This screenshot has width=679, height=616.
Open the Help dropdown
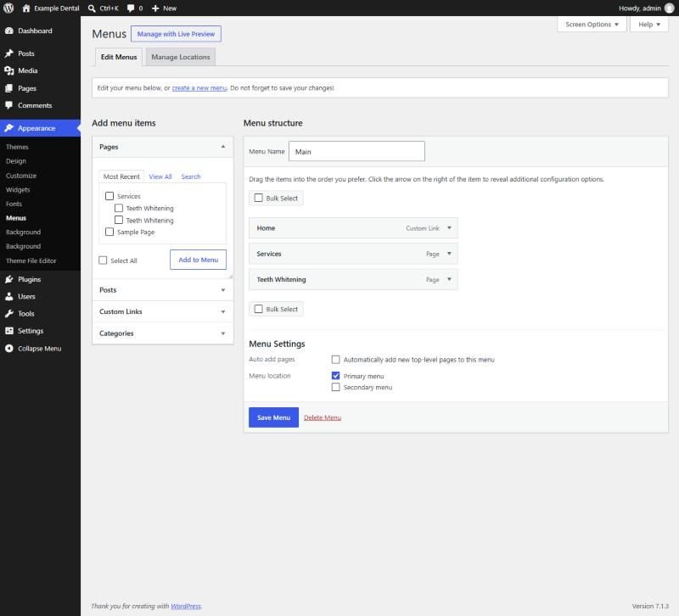coord(649,25)
